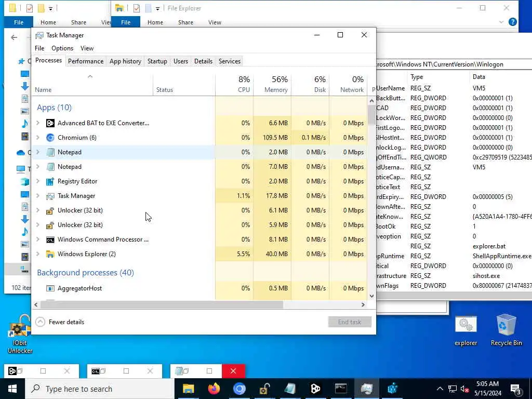
Task: Click the muted volume tray icon
Action: click(465, 389)
